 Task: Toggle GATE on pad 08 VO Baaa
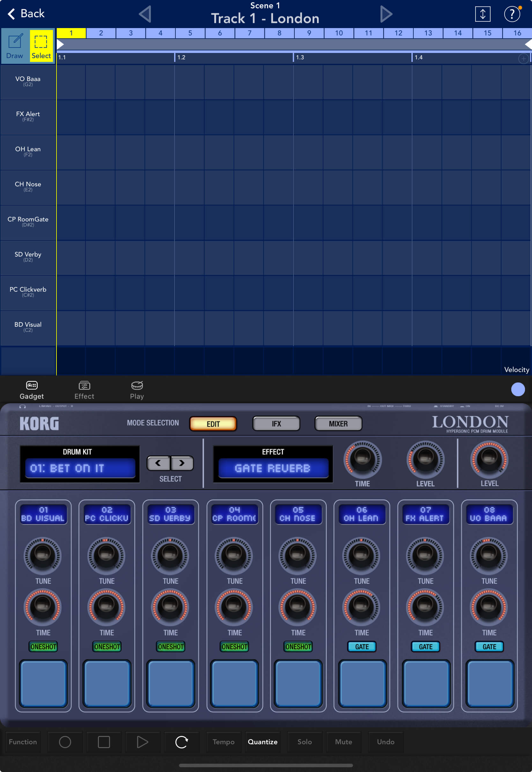(x=489, y=647)
